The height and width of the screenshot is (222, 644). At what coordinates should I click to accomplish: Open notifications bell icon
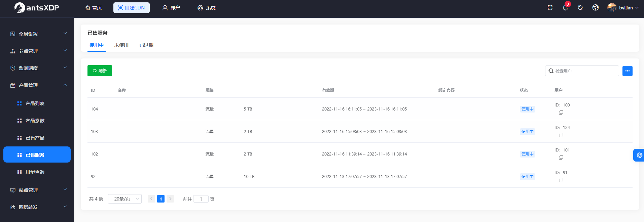pos(565,8)
